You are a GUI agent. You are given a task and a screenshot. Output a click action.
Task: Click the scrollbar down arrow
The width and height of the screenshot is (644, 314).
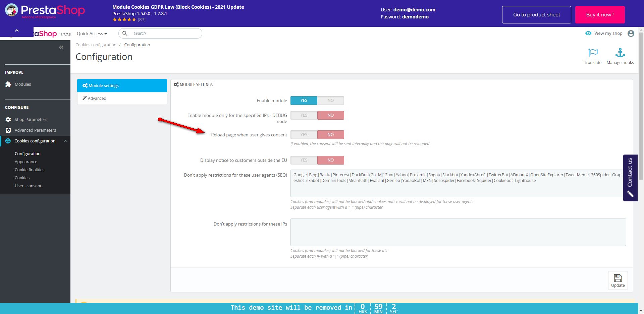641,311
